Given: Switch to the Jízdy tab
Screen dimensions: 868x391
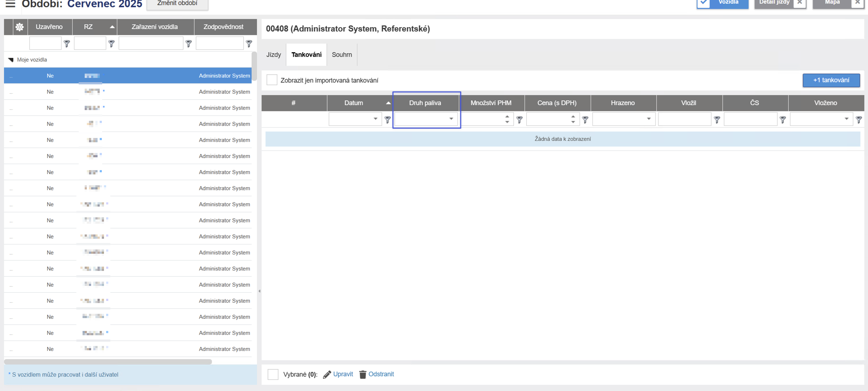Looking at the screenshot, I should coord(274,55).
